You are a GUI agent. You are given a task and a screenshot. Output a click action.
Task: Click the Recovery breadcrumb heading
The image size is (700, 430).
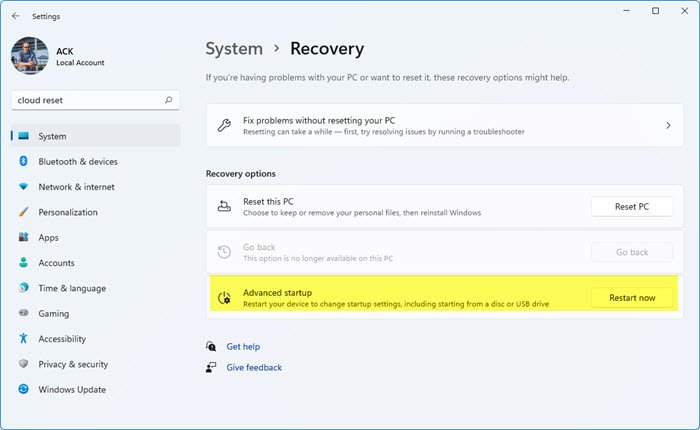click(x=327, y=49)
